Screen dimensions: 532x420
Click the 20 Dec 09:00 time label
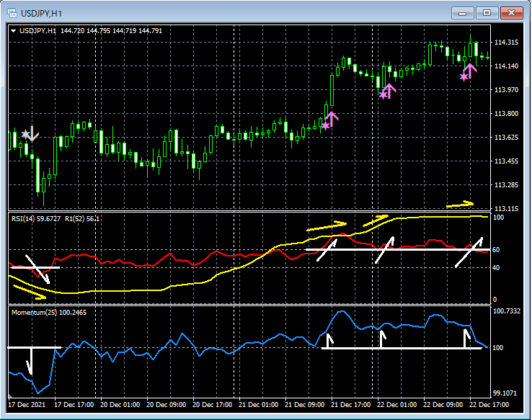(167, 405)
